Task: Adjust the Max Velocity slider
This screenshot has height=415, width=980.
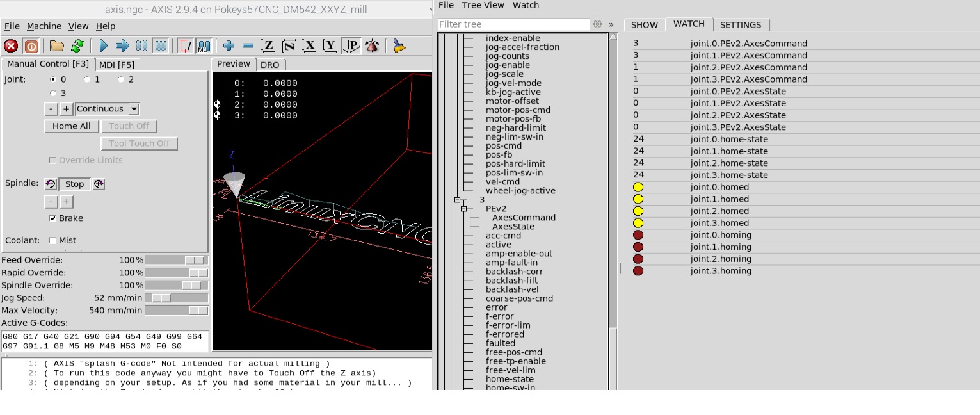Action: 177,311
